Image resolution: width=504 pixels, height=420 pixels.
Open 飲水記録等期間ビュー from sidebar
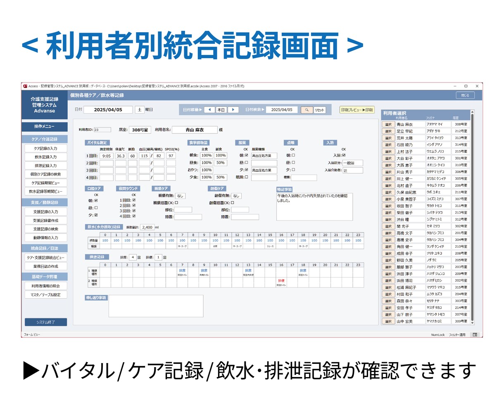click(x=45, y=192)
